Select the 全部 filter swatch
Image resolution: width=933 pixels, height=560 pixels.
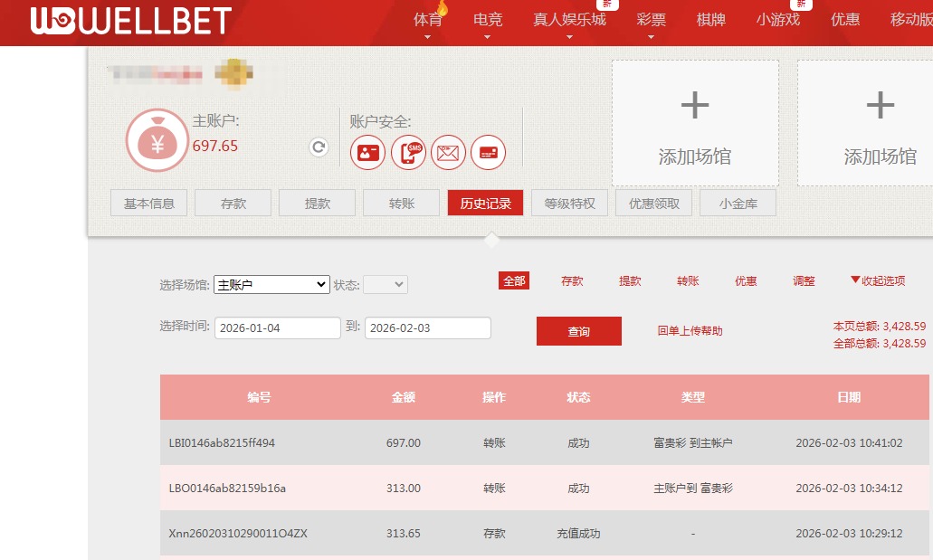514,280
